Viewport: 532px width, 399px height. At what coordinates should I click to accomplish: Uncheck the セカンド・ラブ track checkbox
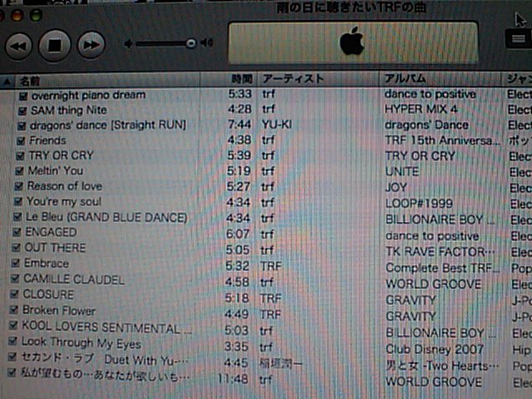(x=12, y=357)
